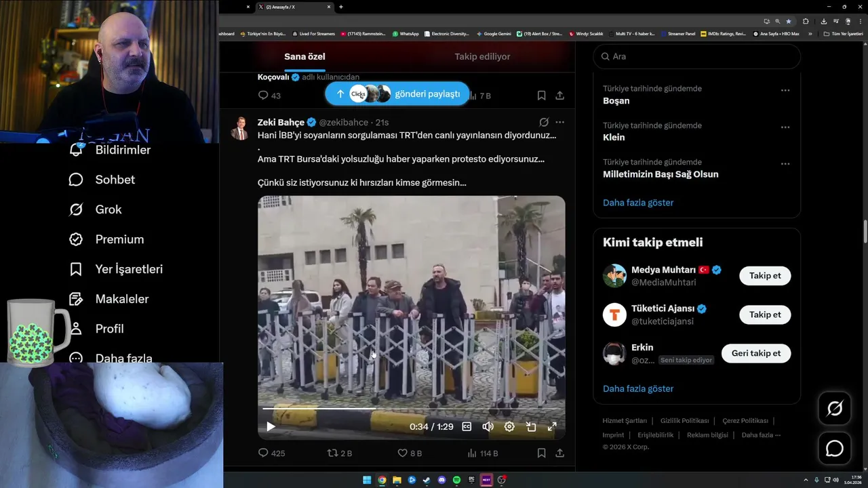The width and height of the screenshot is (868, 488).
Task: Expand footer Daha fazla menu
Action: [x=761, y=435]
